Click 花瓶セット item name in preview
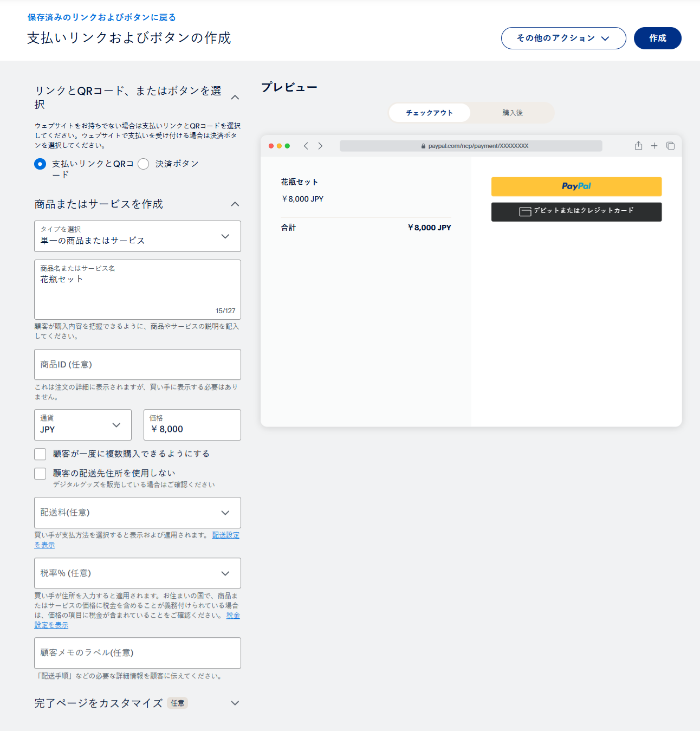The height and width of the screenshot is (731, 700). (300, 182)
